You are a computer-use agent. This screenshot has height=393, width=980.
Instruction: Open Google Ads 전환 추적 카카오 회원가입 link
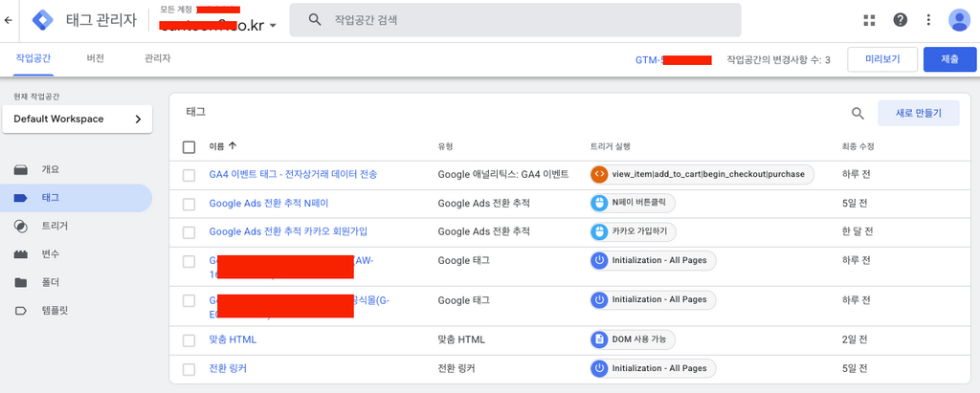click(x=288, y=231)
